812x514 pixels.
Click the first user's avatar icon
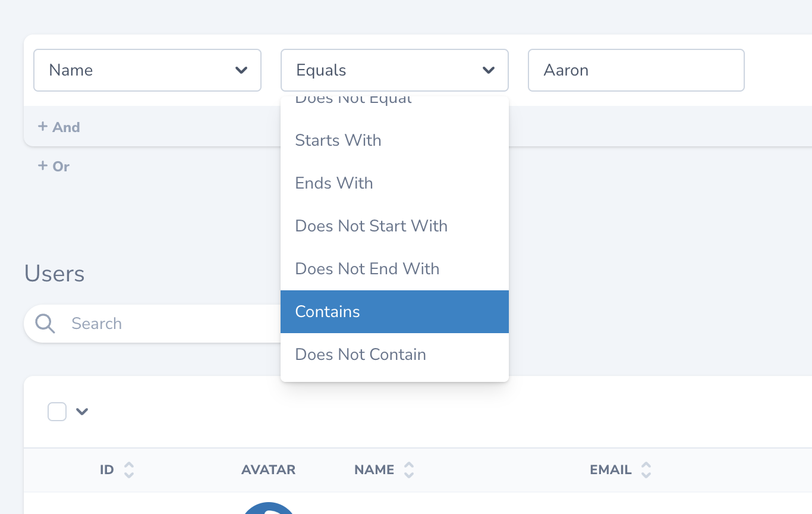(x=268, y=509)
